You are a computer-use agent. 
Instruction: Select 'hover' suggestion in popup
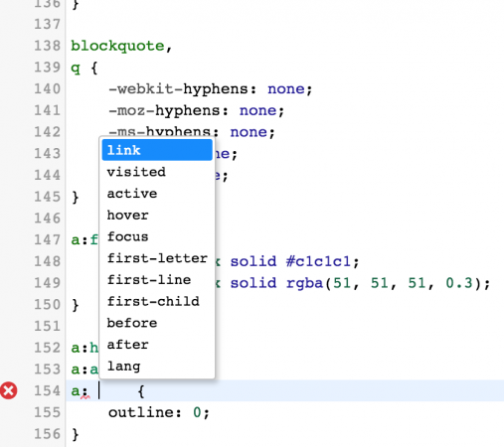coord(157,215)
